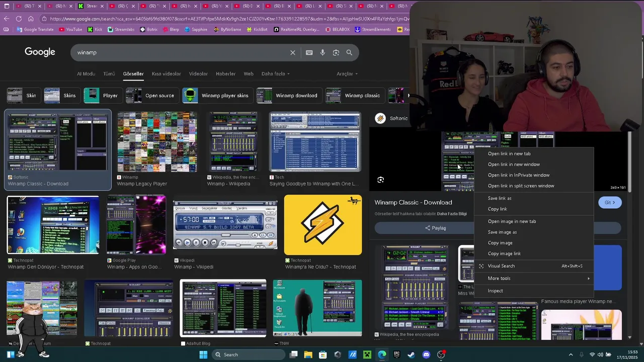644x362 pixels.
Task: Click the Lens icon on preview image
Action: [x=381, y=180]
